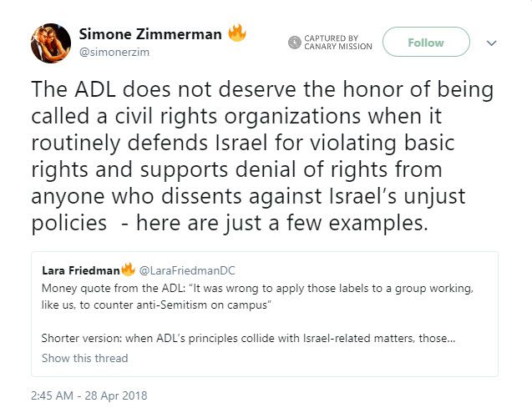This screenshot has width=532, height=413.
Task: Open the @simonerzim handle
Action: [x=114, y=52]
